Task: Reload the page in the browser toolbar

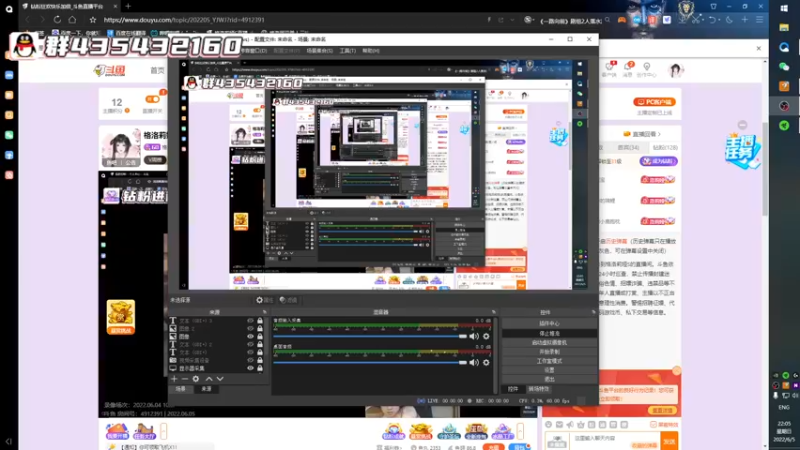Action: click(57, 20)
